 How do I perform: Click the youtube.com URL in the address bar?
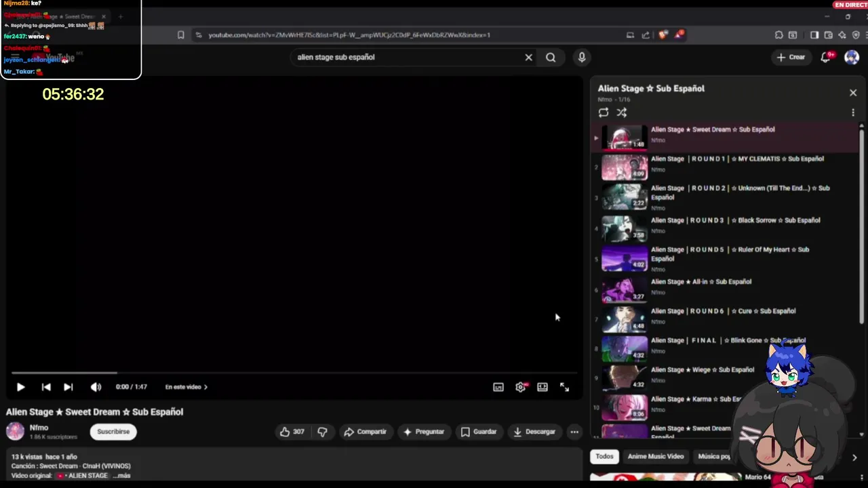coord(349,35)
